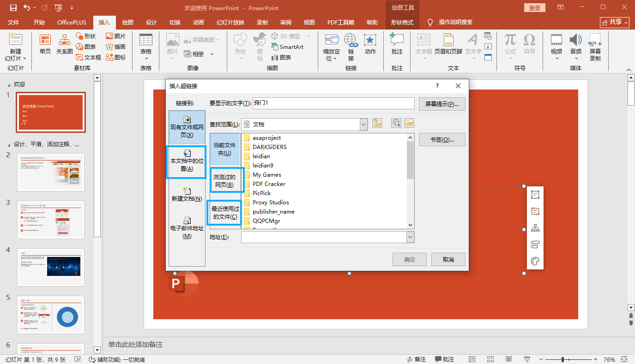This screenshot has height=364, width=635.
Task: Select 当前文件夹 in look-in options
Action: [x=224, y=149]
